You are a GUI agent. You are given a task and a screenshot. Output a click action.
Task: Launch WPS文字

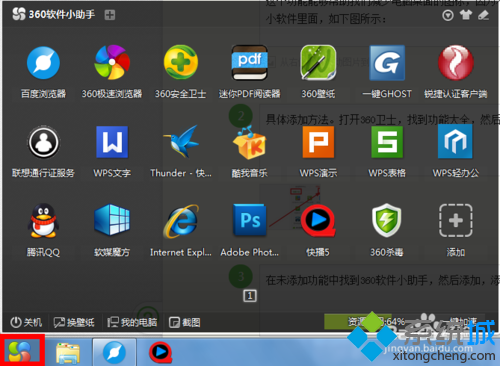[x=112, y=142]
